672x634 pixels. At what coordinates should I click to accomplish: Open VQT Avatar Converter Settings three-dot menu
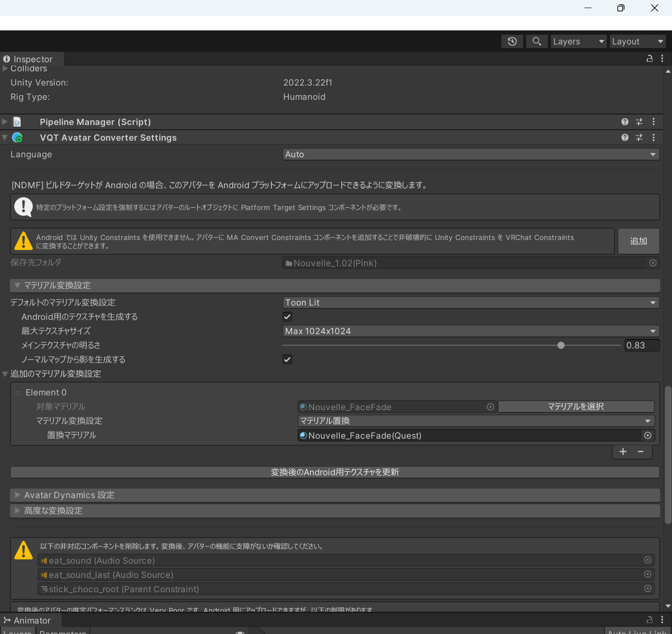tap(653, 137)
